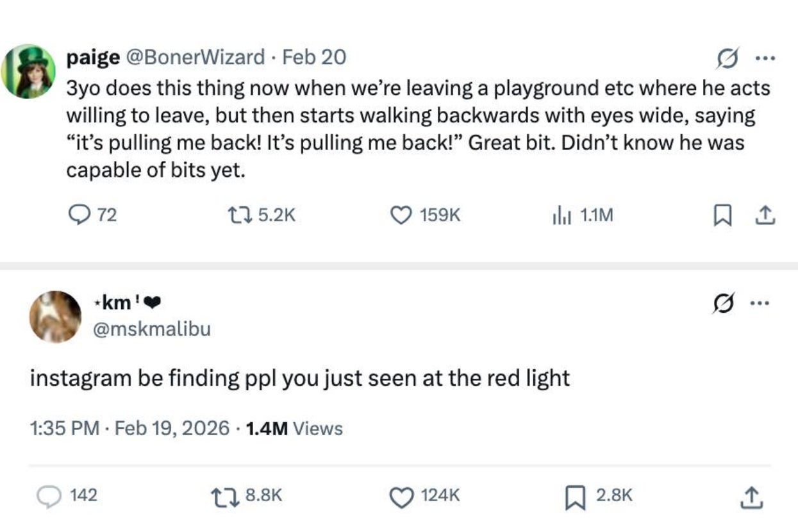The image size is (798, 532).
Task: Visit @BonerWizard profile handle
Action: 197,58
